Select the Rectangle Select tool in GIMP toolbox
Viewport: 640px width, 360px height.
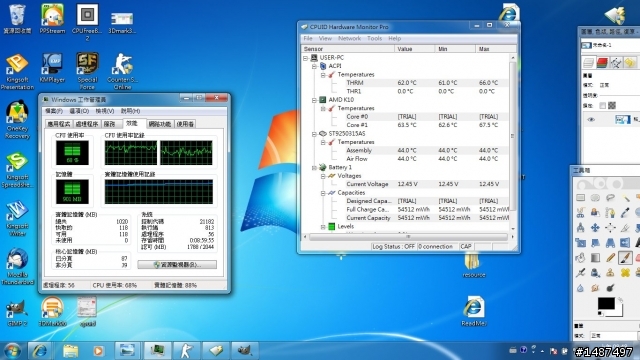click(x=580, y=198)
